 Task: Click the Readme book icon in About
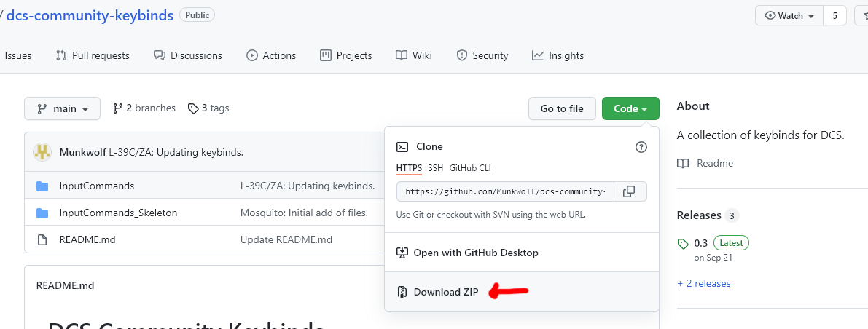pos(683,163)
